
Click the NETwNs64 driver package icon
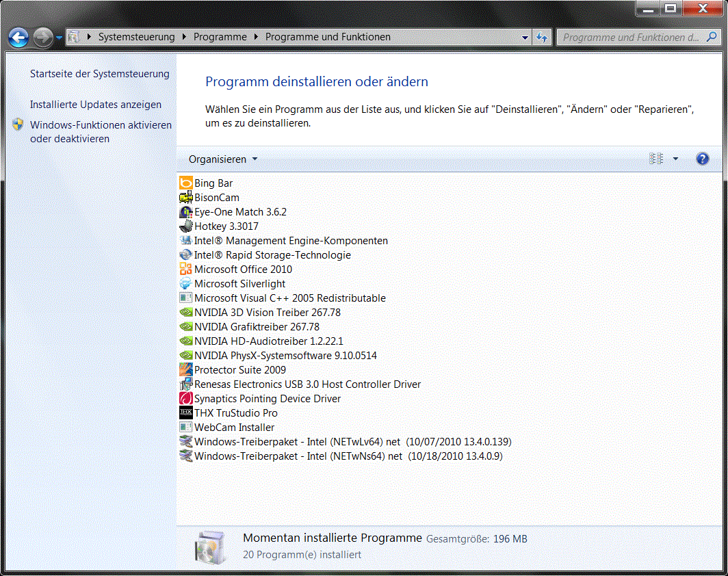point(185,456)
